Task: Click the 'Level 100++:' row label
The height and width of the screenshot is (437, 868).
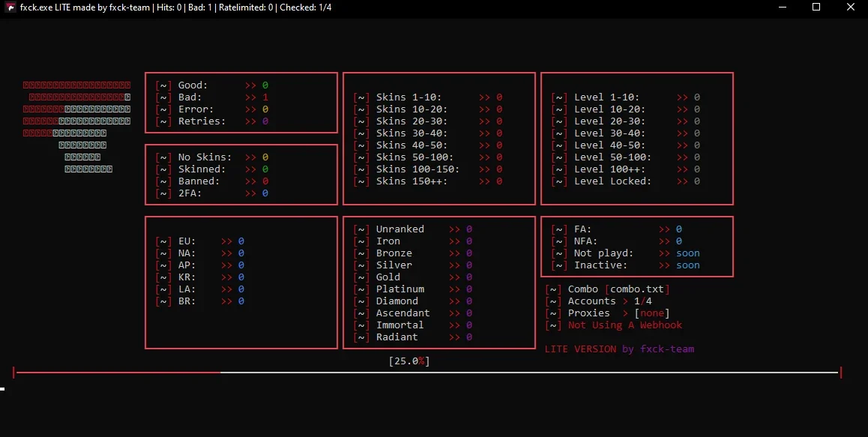Action: pos(610,169)
